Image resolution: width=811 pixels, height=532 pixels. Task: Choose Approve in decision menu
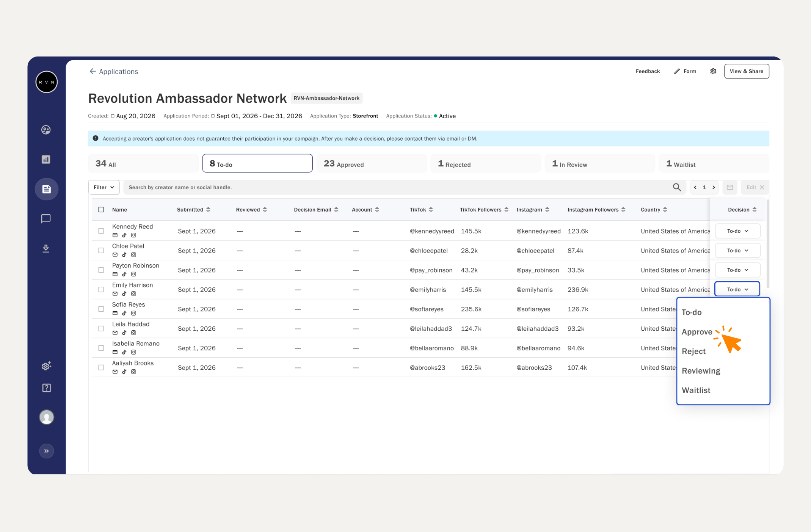(x=697, y=332)
